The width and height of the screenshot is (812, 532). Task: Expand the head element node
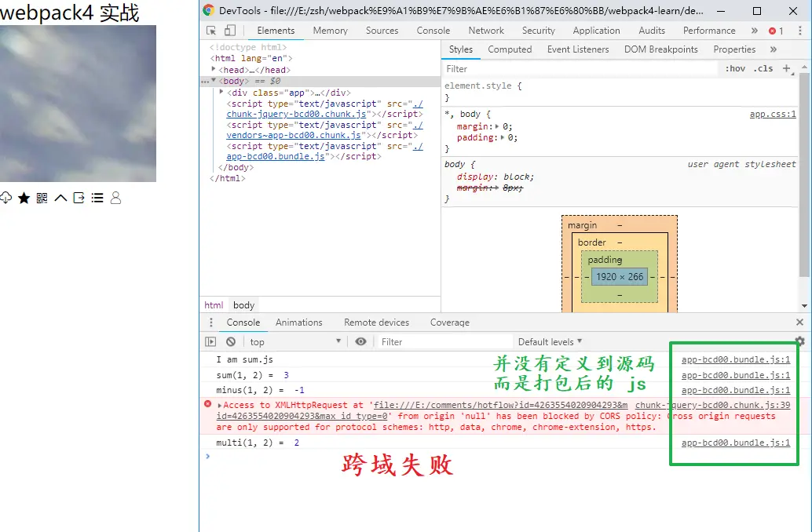pos(214,69)
